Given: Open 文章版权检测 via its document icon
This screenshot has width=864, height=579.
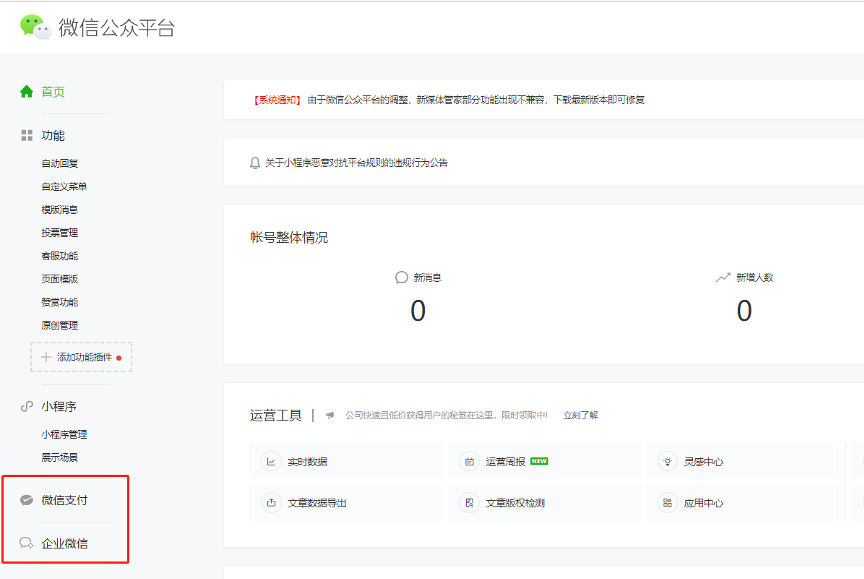Looking at the screenshot, I should coord(469,502).
